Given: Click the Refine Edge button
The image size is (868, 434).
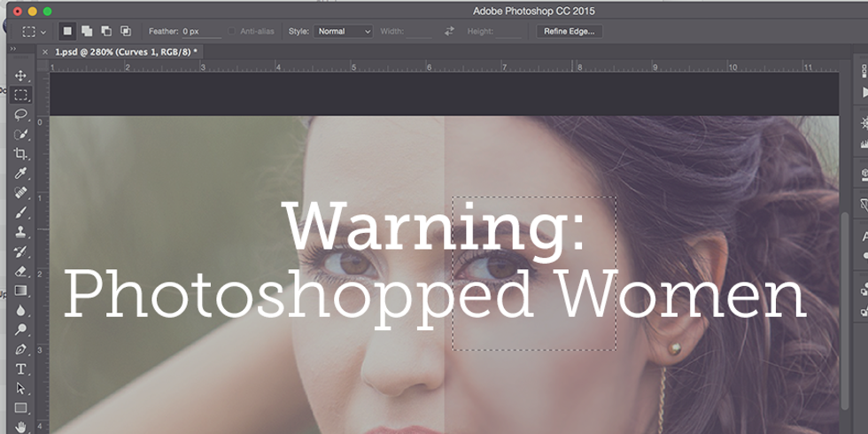Looking at the screenshot, I should 570,31.
